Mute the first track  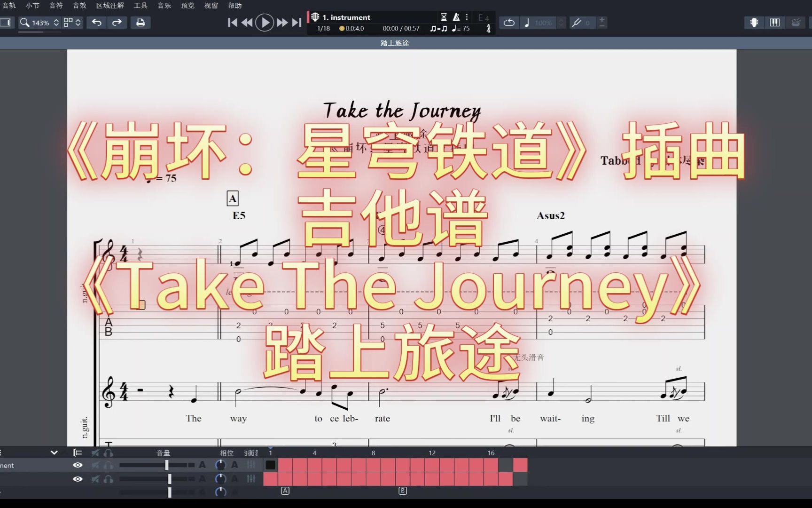(95, 465)
